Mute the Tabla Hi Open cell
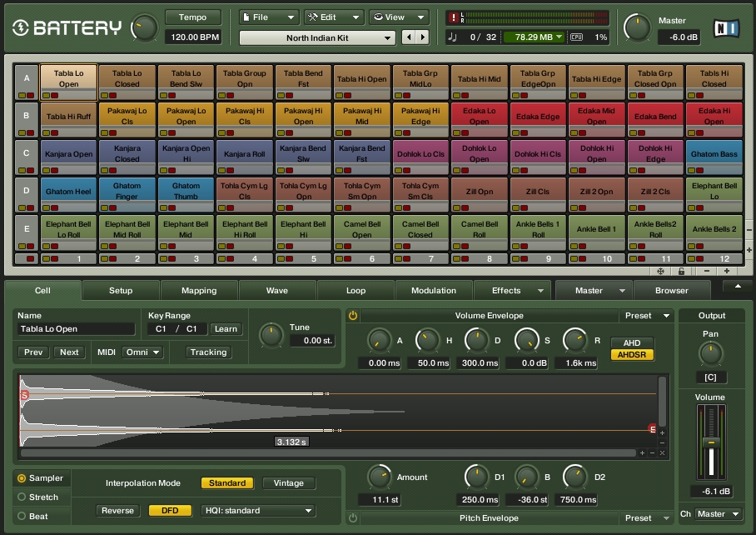The height and width of the screenshot is (535, 756). click(x=347, y=96)
